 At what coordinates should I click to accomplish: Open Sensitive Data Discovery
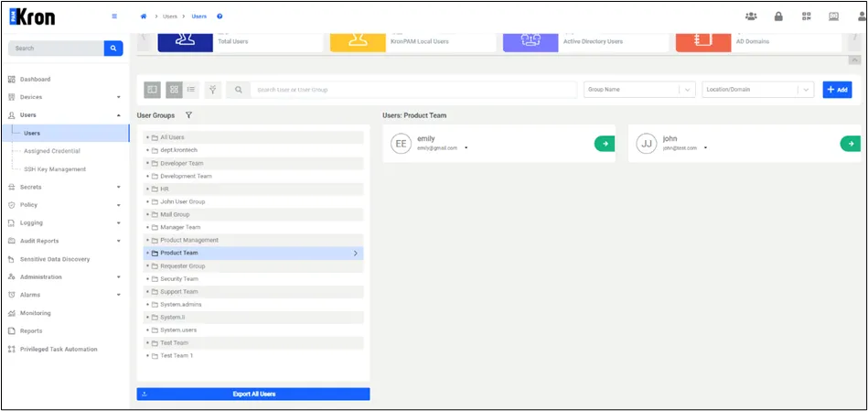click(54, 259)
